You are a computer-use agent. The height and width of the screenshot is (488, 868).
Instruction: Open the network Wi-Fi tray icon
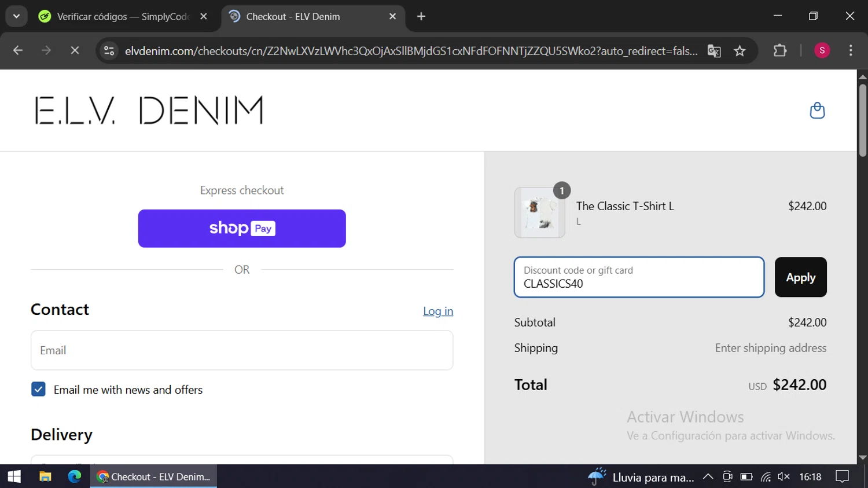pos(766,477)
